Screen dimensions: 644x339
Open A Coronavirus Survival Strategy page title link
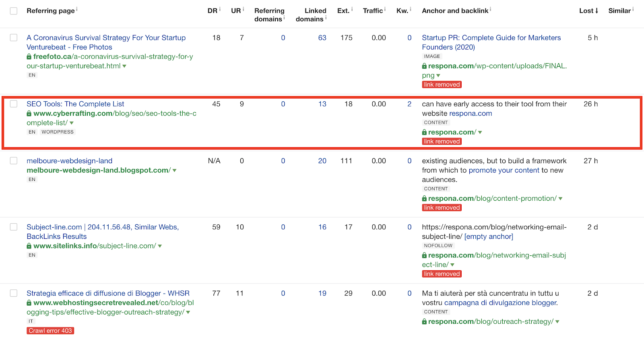coord(106,42)
